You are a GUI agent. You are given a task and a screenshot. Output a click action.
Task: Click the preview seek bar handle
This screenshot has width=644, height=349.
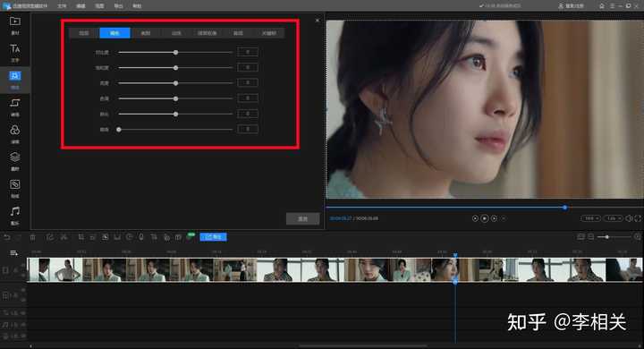(x=565, y=208)
